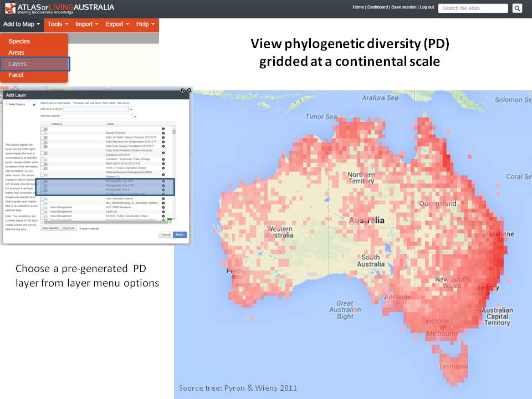Check the ACT TAMS Reserves layer checkbox
Image resolution: width=532 pixels, height=399 pixels.
click(43, 207)
